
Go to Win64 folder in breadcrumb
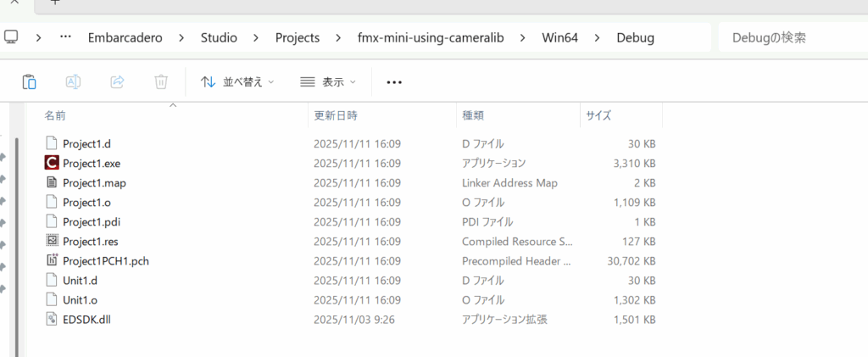(560, 38)
